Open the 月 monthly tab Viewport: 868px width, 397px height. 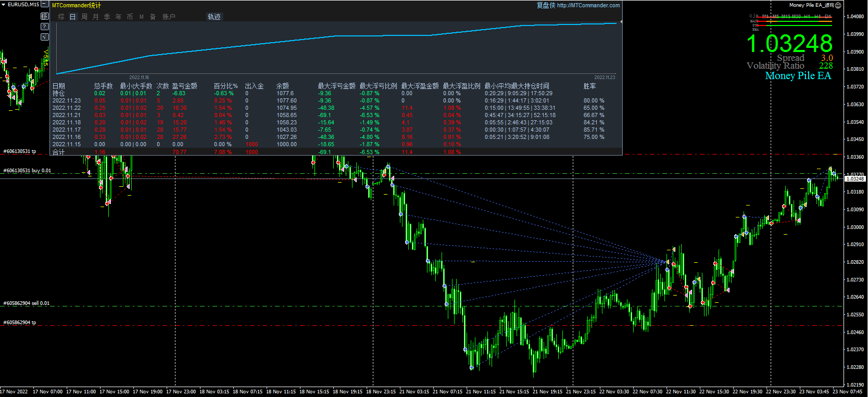point(96,17)
